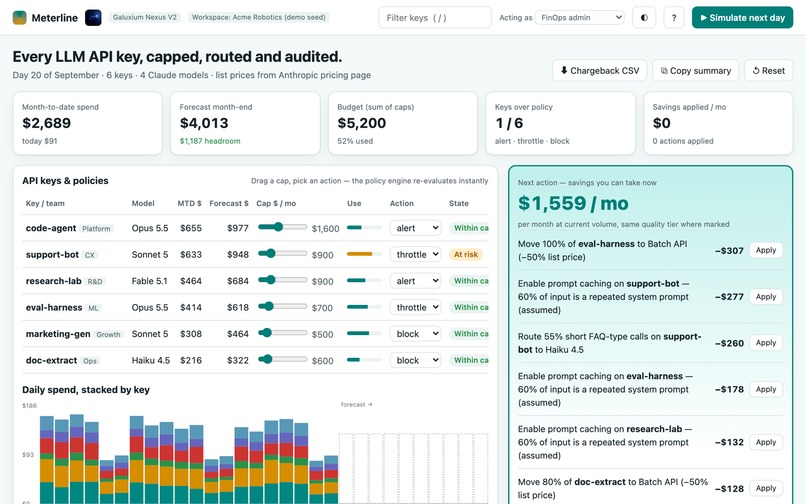Screen dimensions: 806x504
Task: Apply routing FAQ calls to Haiku 4.5
Action: click(766, 343)
